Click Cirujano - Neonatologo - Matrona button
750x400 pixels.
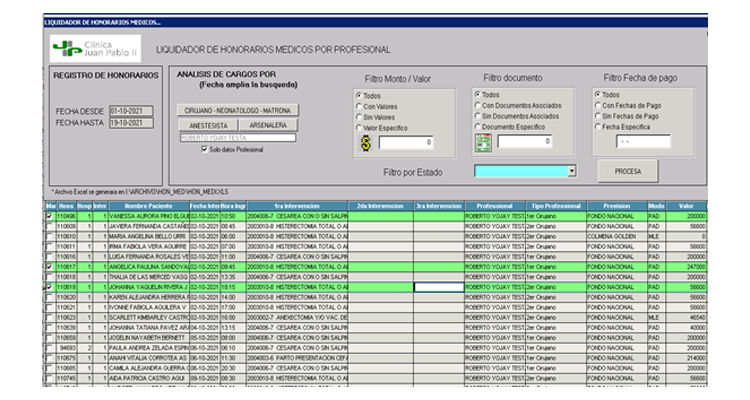pyautogui.click(x=238, y=111)
